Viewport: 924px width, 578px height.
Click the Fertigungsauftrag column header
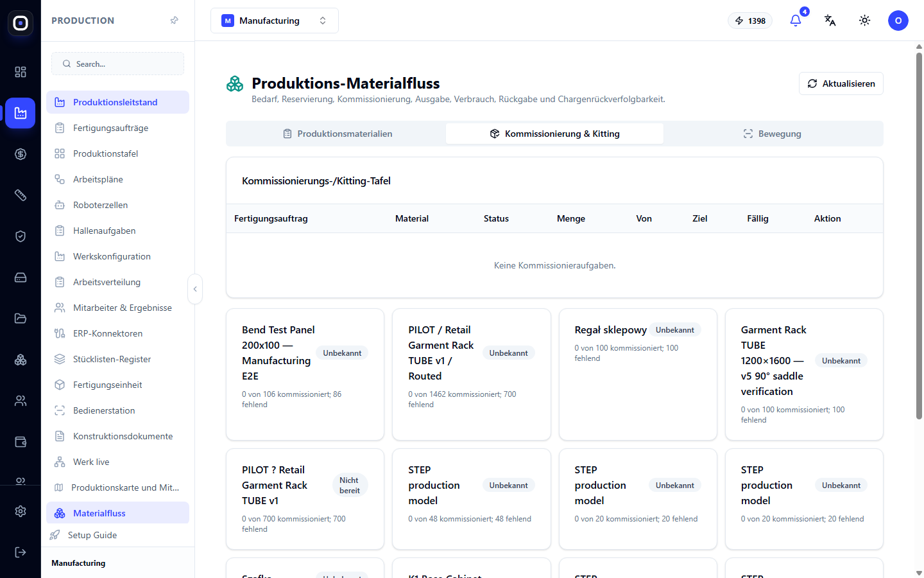(271, 218)
